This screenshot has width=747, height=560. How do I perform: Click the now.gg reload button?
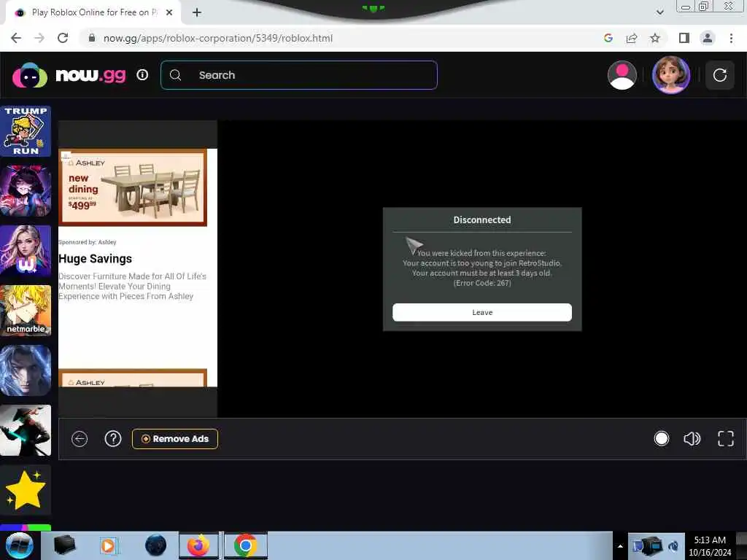(719, 75)
